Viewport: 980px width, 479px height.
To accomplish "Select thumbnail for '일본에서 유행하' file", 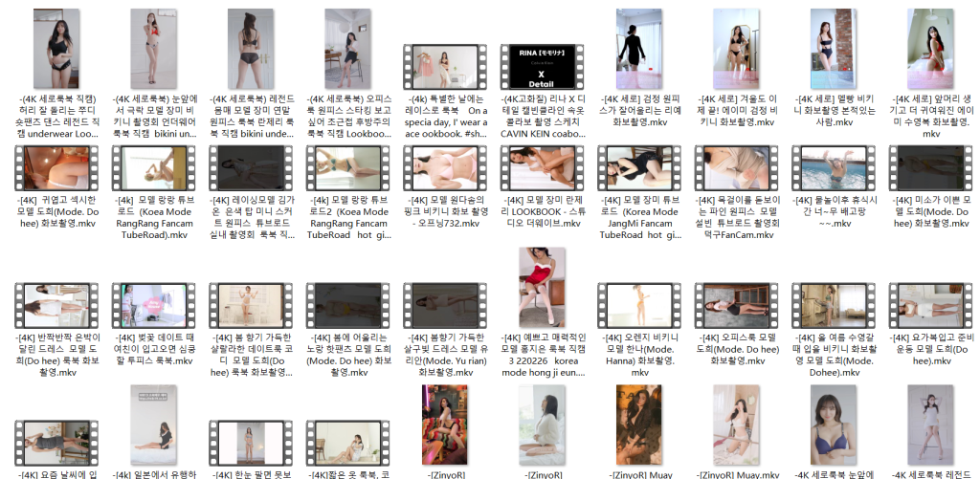I will coord(154,425).
